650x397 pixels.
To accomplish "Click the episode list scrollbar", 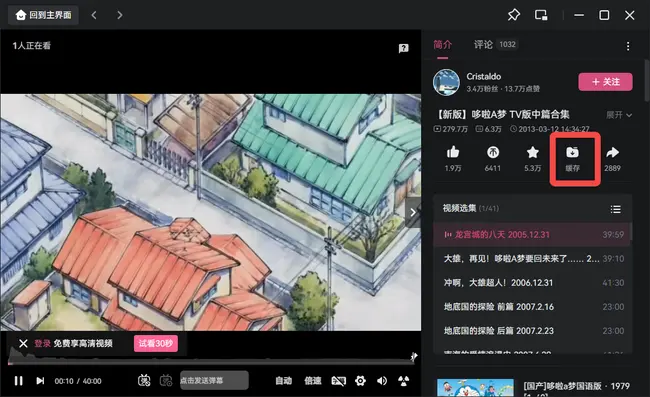I will coord(631,231).
